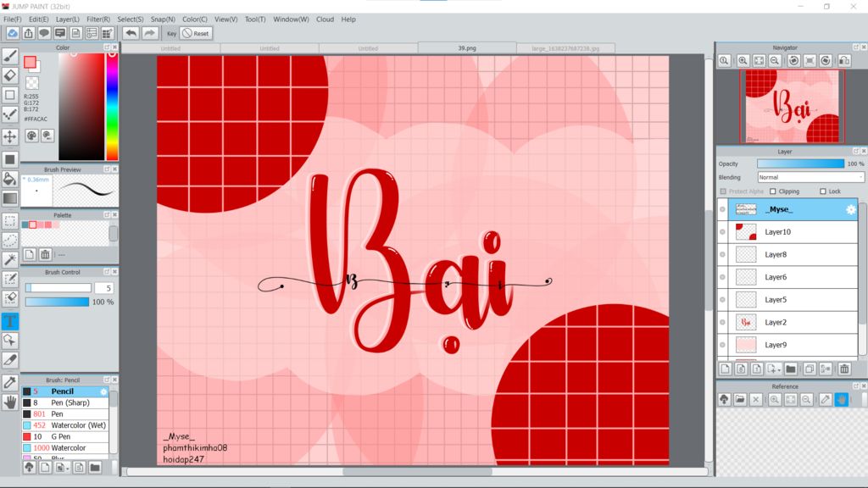Image resolution: width=868 pixels, height=488 pixels.
Task: Open the color wheel palette icon
Action: click(31, 135)
